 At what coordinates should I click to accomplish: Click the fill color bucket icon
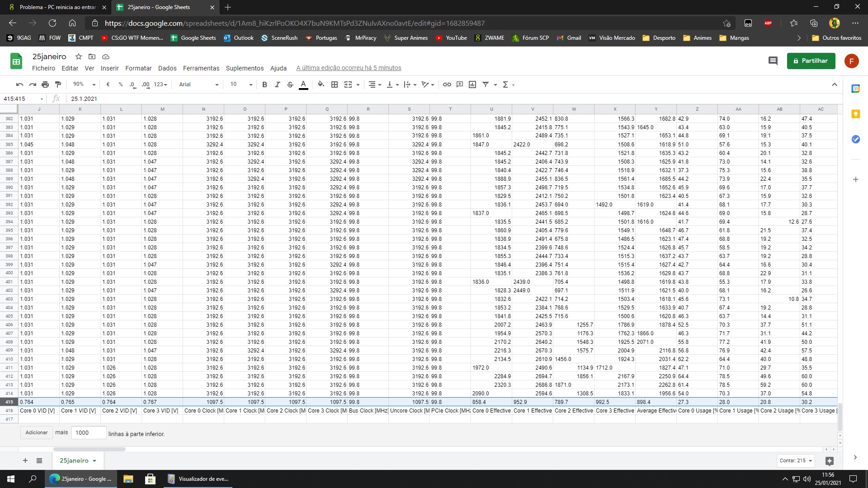point(321,84)
